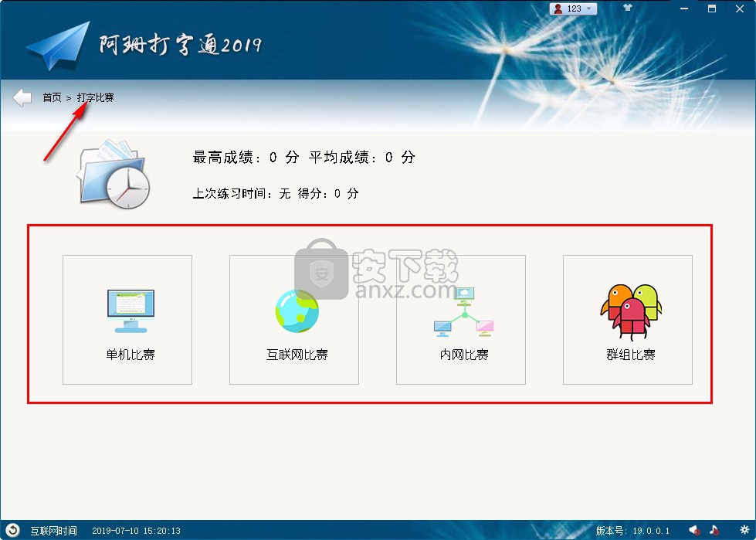This screenshot has height=540, width=756.
Task: Click the paper plane app logo
Action: point(59,46)
